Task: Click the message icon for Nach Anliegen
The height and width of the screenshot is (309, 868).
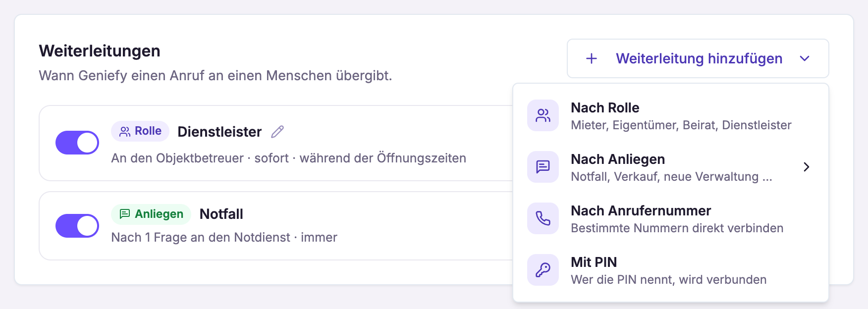Action: click(543, 167)
